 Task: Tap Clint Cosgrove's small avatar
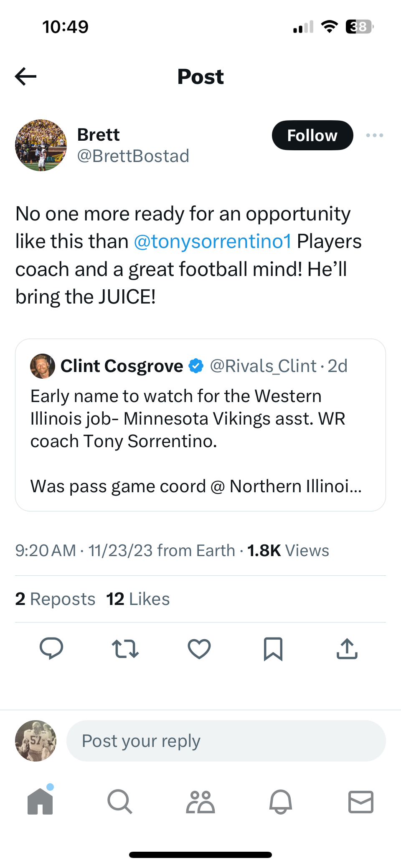(x=43, y=366)
